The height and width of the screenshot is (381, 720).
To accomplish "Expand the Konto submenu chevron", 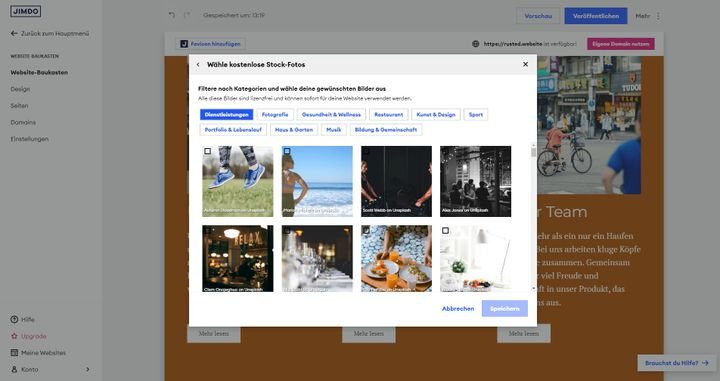I will [88, 370].
